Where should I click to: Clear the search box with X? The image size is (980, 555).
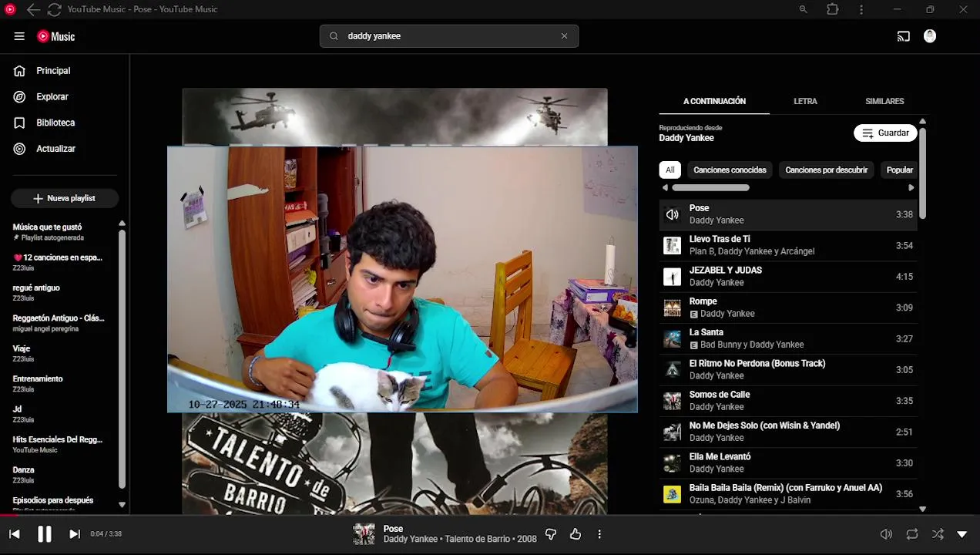[564, 36]
